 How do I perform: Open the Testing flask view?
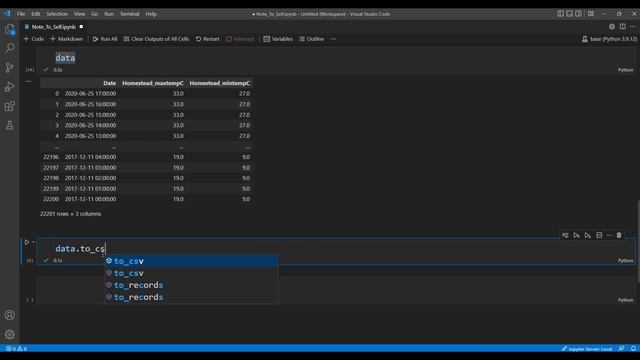[9, 125]
